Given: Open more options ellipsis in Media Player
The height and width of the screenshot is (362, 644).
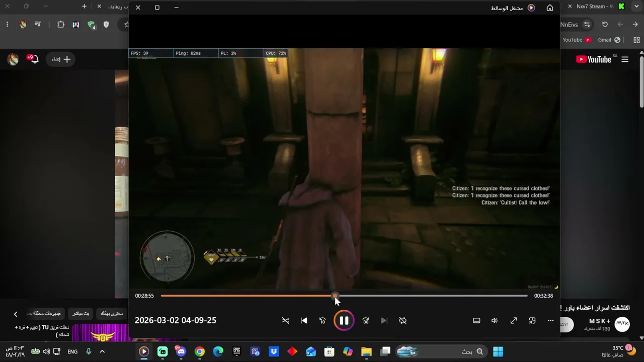Looking at the screenshot, I should (550, 320).
